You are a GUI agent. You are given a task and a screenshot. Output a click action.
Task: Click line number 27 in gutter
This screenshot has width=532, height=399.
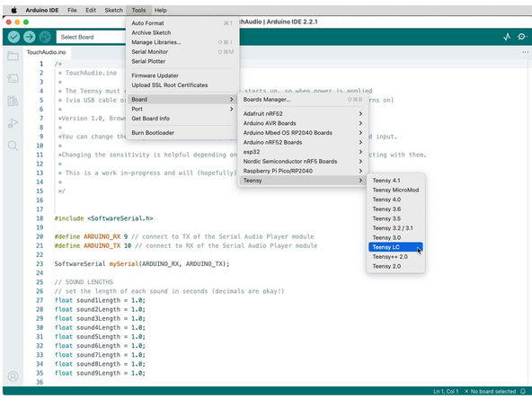pyautogui.click(x=40, y=300)
